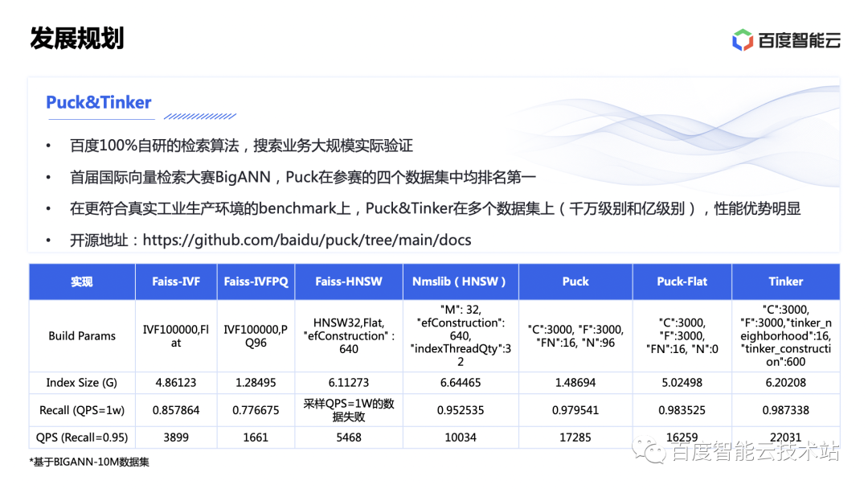
Task: Select the index size value 6.20208
Action: (x=785, y=383)
